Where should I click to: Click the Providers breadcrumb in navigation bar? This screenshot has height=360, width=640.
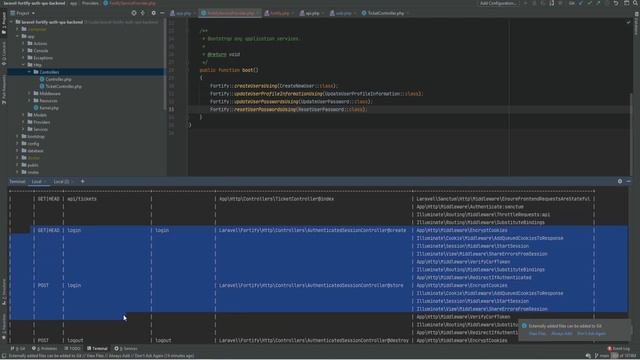[x=90, y=3]
